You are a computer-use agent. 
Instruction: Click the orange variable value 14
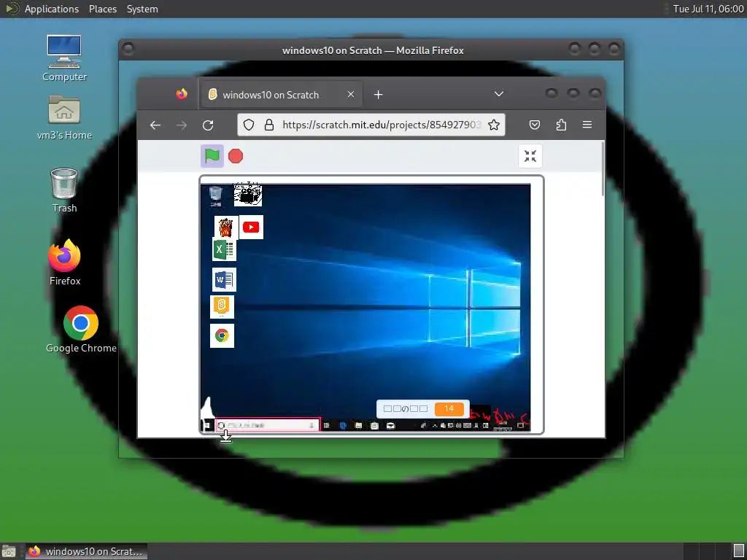coord(449,409)
